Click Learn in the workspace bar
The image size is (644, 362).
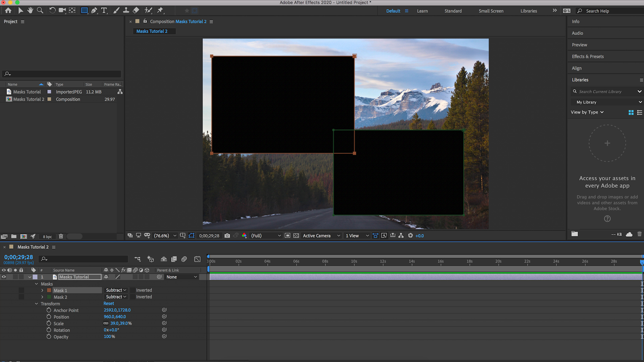coord(422,11)
